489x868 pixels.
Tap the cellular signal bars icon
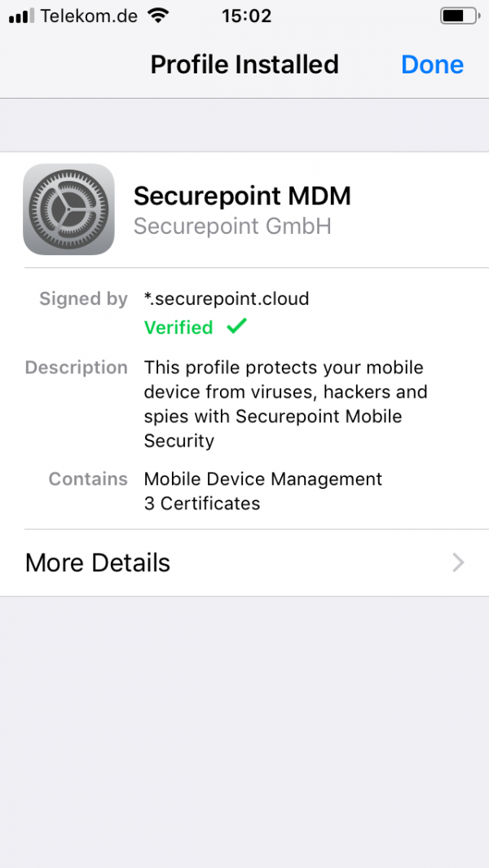pyautogui.click(x=21, y=15)
